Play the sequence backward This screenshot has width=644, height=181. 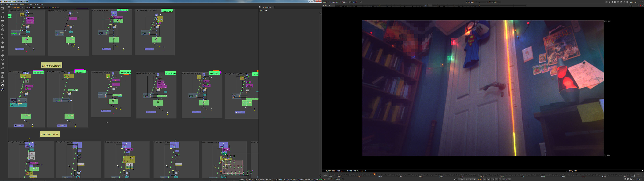pos(474,179)
